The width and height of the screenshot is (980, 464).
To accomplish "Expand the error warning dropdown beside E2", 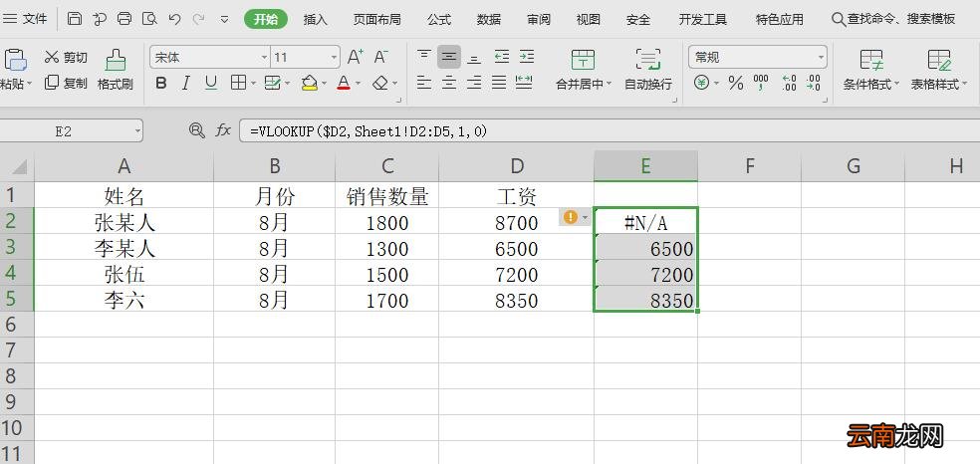I will tap(585, 217).
